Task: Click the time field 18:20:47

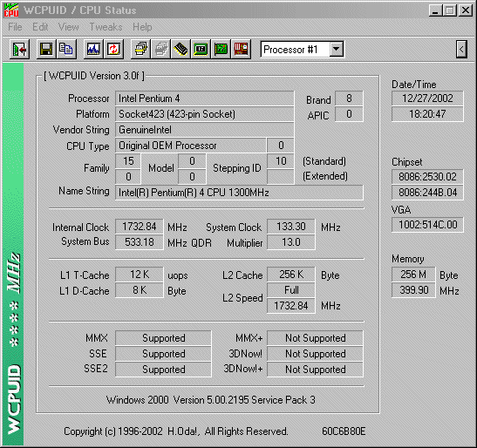Action: (427, 114)
